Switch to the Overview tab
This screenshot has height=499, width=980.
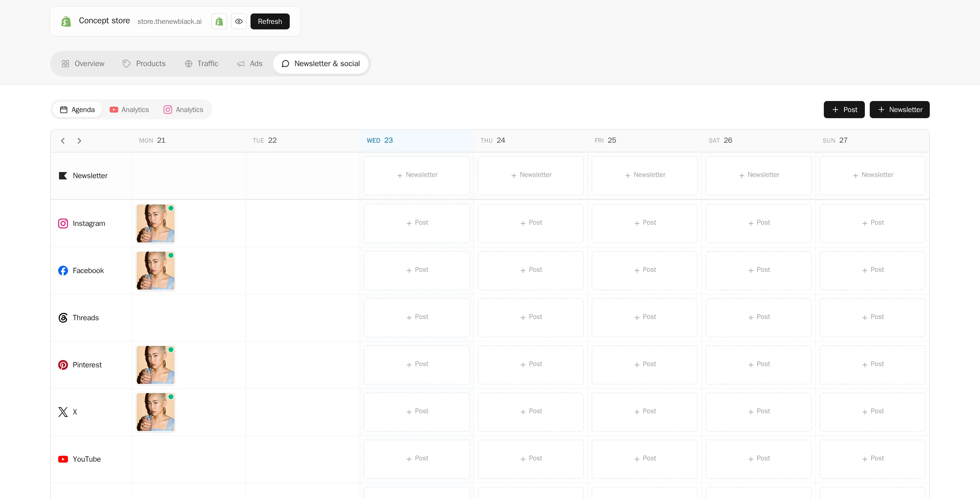pos(83,63)
